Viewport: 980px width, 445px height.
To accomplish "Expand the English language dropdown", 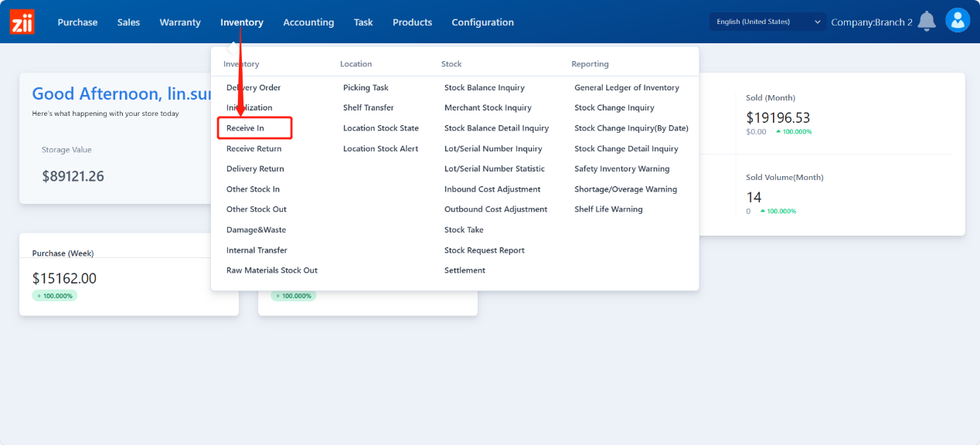I will 767,22.
